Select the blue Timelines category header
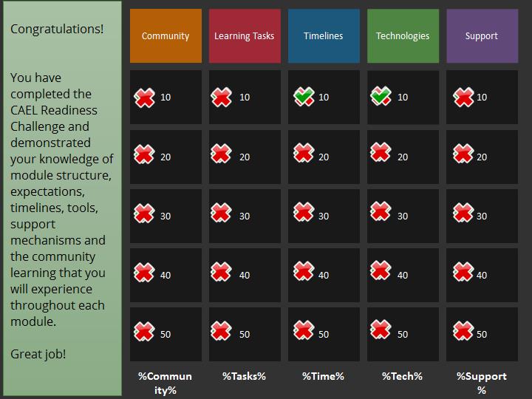Viewport: 532px width, 399px height. click(324, 36)
